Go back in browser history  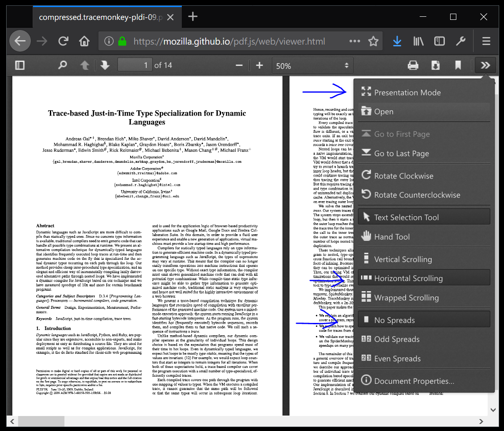pyautogui.click(x=20, y=41)
